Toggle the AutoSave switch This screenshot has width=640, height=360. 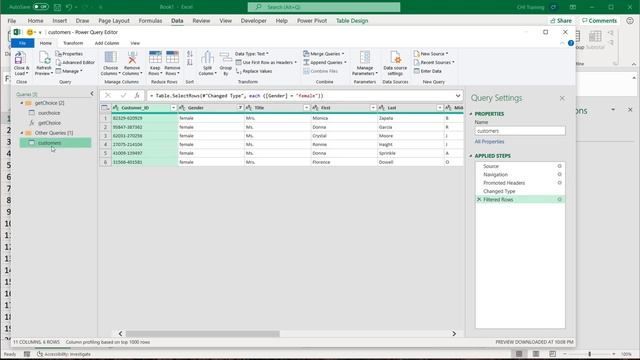tap(40, 7)
